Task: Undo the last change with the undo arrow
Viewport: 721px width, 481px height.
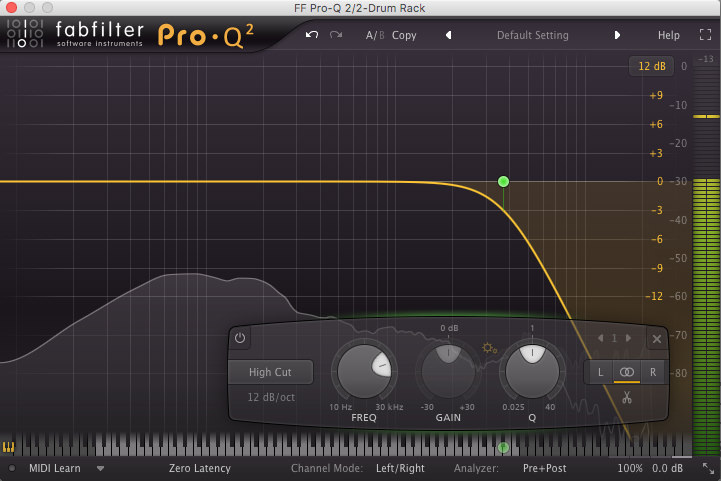Action: point(312,35)
